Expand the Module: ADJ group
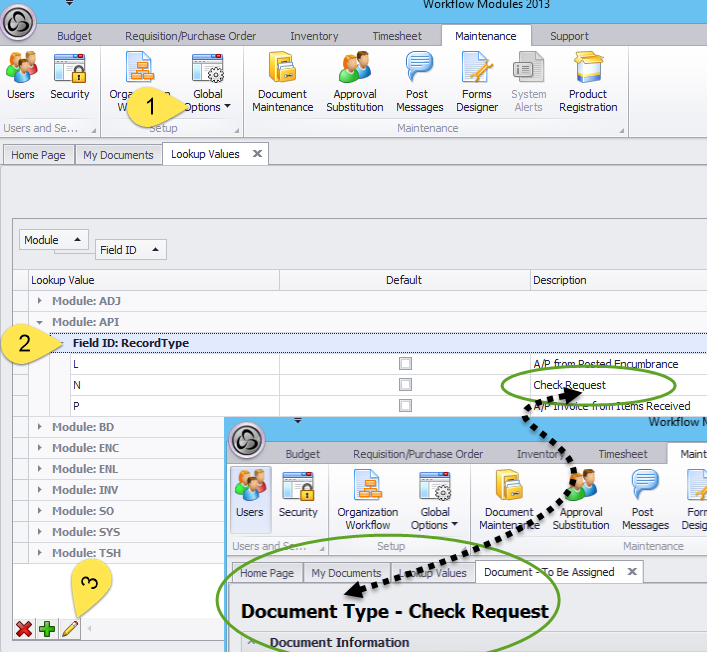This screenshot has height=652, width=707. (40, 301)
